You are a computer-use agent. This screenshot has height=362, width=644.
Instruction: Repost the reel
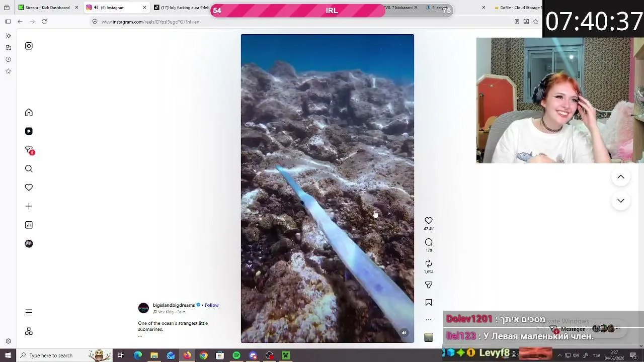429,263
